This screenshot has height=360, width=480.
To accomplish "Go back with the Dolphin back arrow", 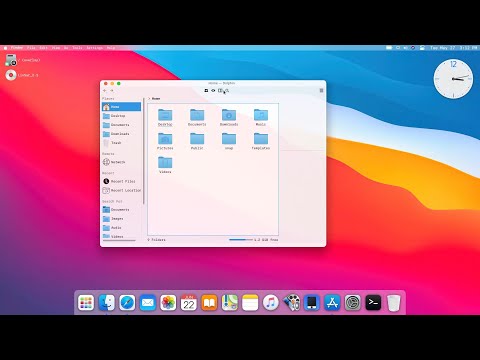I will point(105,91).
